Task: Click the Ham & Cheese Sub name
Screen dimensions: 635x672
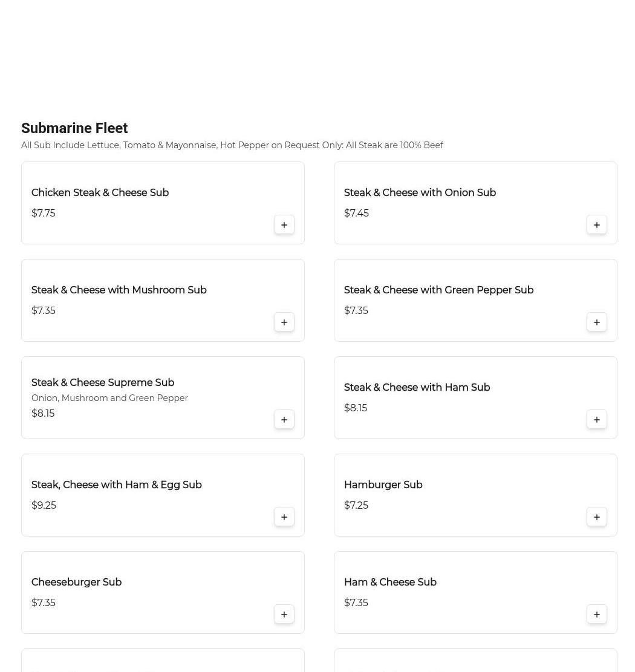Action: 390,582
